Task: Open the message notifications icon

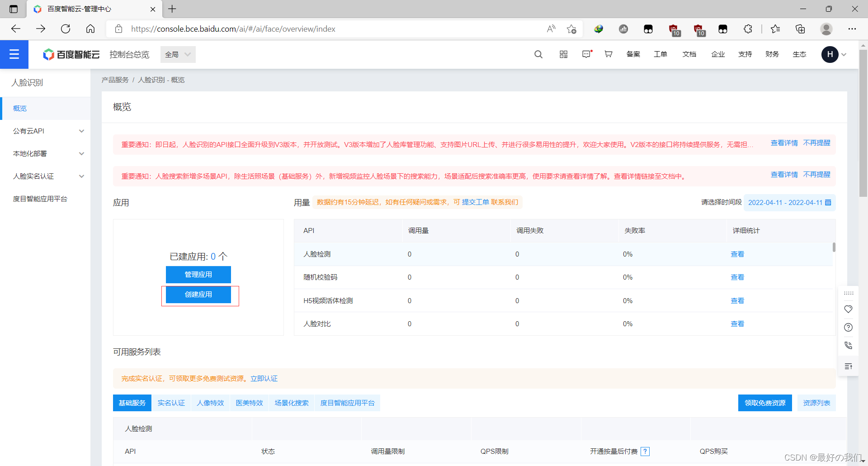Action: [x=587, y=54]
